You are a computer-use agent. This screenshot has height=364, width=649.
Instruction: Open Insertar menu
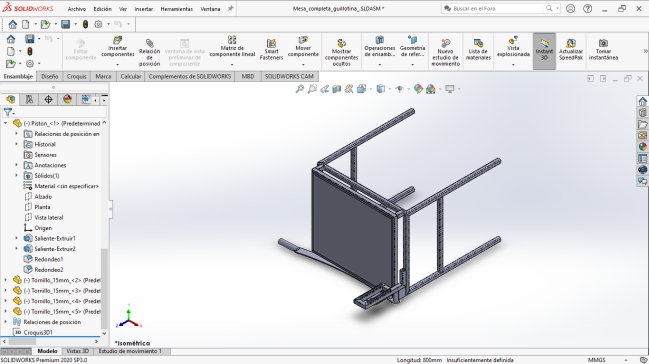coord(144,9)
